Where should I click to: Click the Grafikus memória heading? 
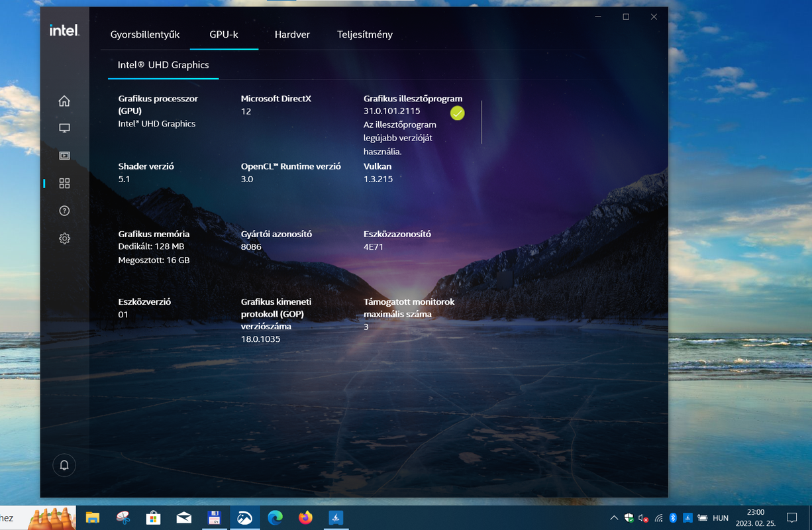(x=154, y=234)
